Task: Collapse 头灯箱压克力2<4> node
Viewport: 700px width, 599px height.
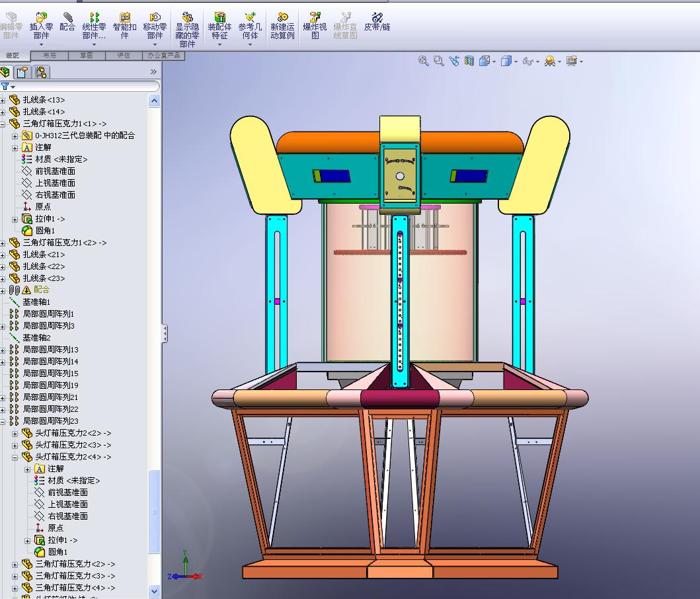Action: coord(15,458)
